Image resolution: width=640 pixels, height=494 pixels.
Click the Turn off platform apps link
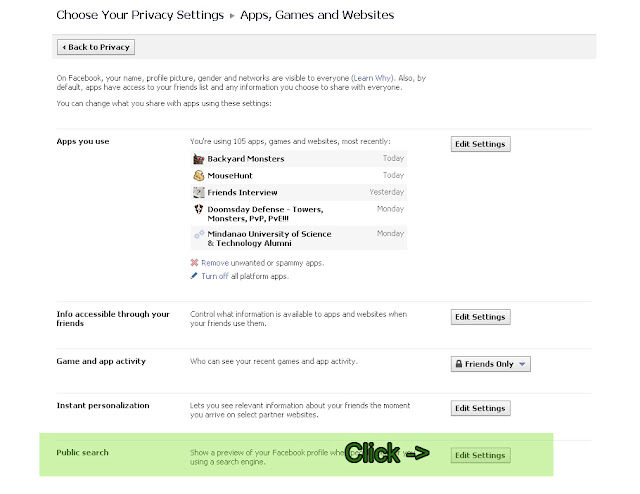[215, 275]
